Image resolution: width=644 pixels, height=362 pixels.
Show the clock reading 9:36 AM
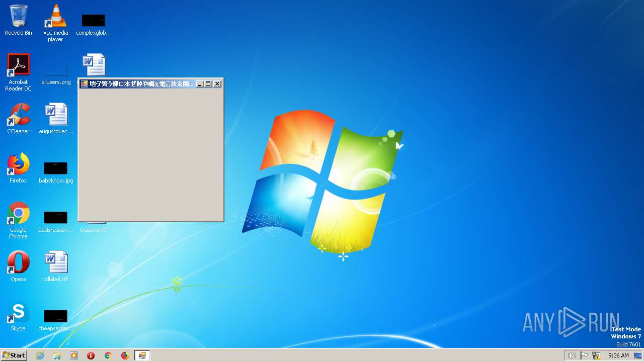tap(618, 355)
